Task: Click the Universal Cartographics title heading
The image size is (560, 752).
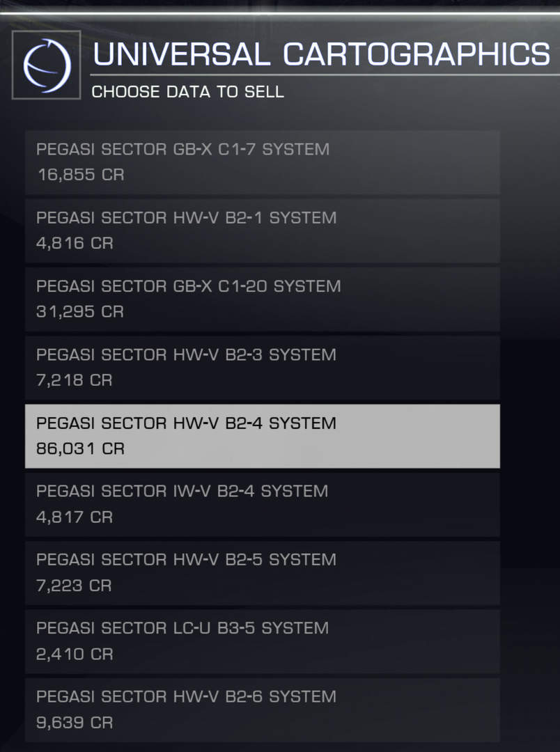Action: pos(321,54)
